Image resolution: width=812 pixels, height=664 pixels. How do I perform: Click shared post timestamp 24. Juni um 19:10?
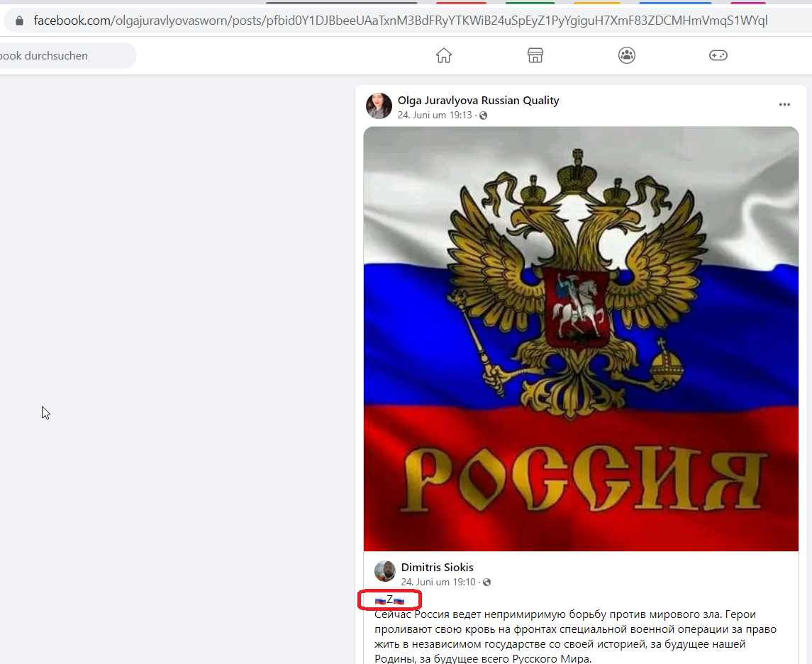[438, 582]
